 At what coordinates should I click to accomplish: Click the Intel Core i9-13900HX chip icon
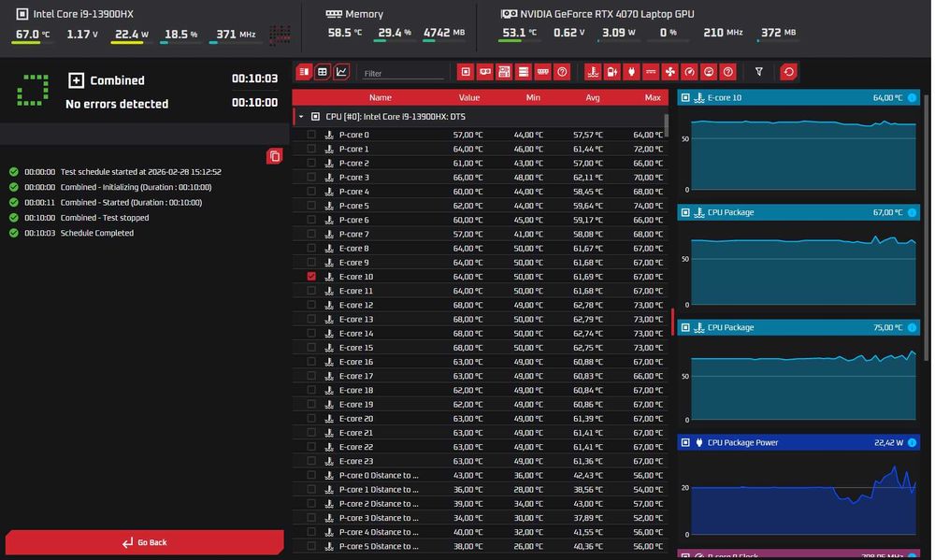22,14
